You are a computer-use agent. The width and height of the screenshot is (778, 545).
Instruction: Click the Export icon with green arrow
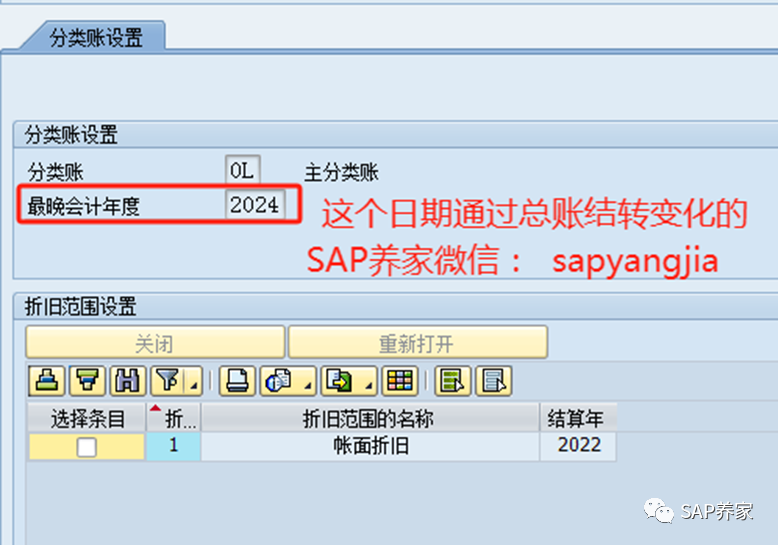341,381
